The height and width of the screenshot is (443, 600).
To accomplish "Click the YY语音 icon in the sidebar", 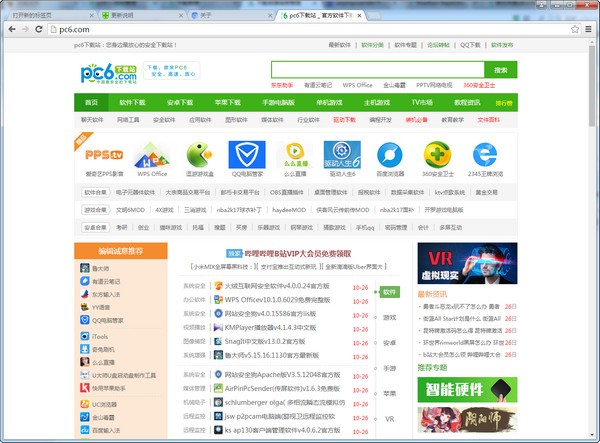I will tap(85, 307).
